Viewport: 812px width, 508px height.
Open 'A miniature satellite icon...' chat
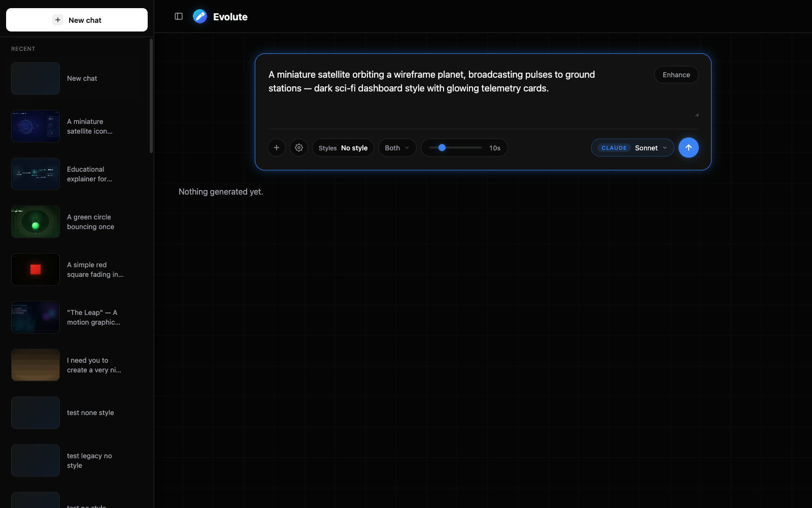pyautogui.click(x=77, y=126)
